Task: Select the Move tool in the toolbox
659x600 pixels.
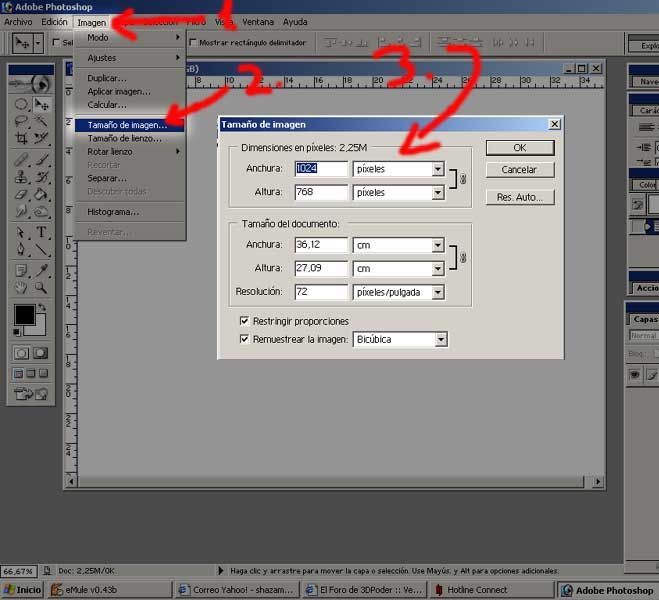Action: tap(41, 104)
